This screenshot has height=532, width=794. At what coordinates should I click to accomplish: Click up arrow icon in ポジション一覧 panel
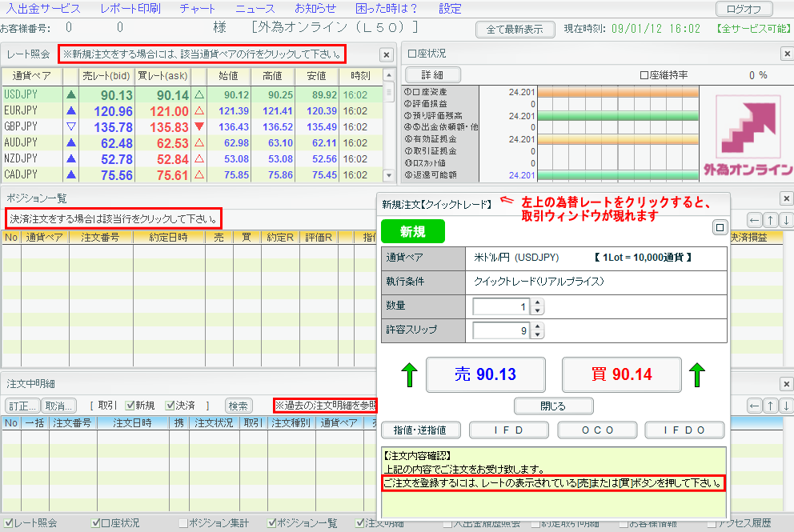pyautogui.click(x=770, y=220)
